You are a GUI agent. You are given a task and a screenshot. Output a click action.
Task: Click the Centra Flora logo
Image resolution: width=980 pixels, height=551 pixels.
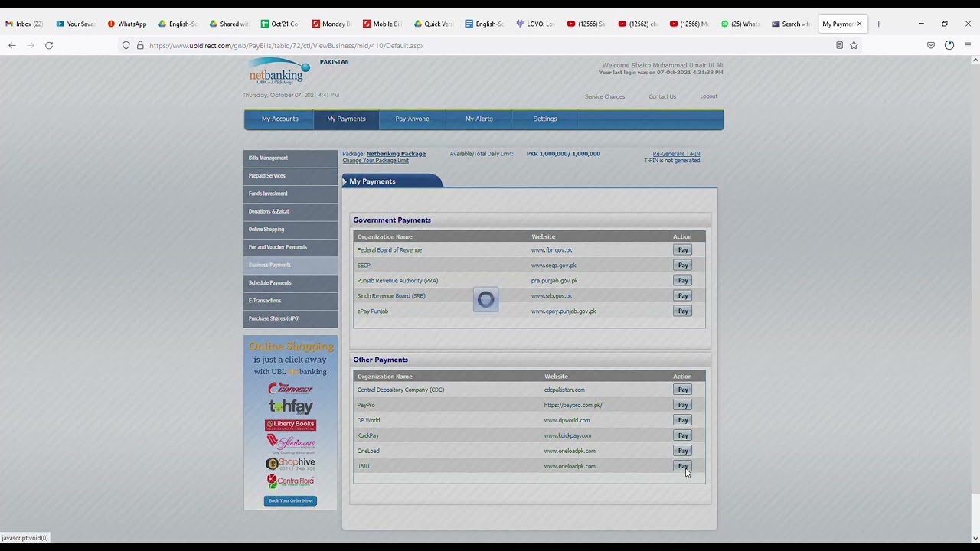tap(290, 481)
